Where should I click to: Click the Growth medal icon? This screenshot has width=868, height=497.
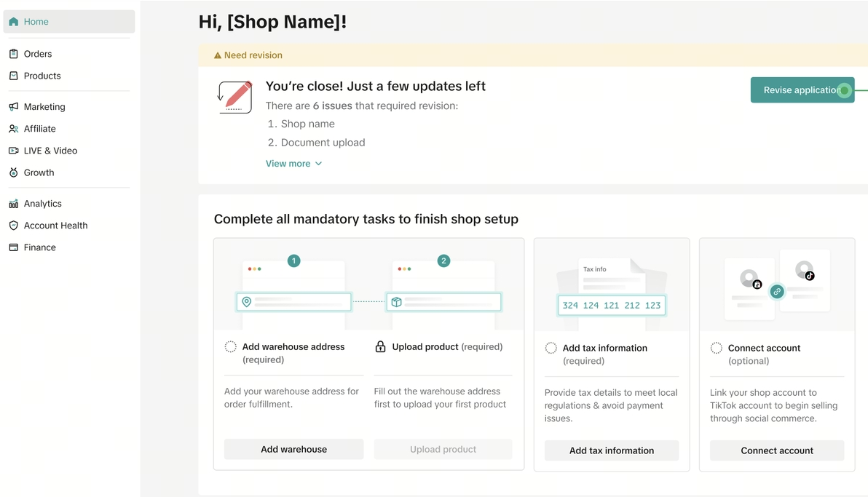(x=14, y=172)
